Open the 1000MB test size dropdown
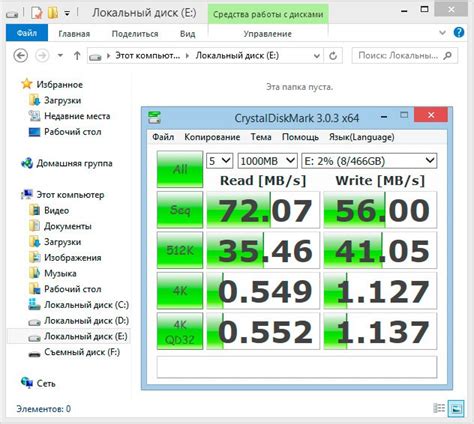The height and width of the screenshot is (424, 474). (267, 161)
